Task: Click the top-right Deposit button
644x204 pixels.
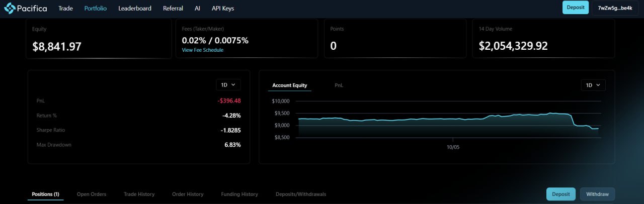Action: click(575, 8)
